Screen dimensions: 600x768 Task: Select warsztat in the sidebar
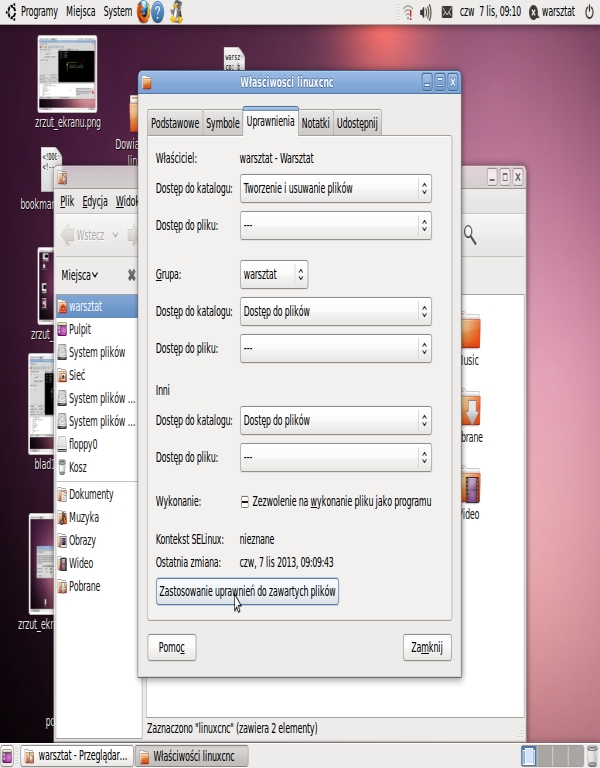point(97,307)
